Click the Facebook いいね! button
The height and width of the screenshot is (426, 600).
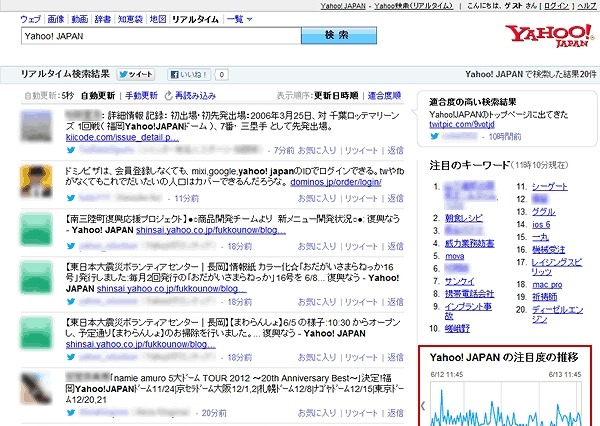(189, 74)
